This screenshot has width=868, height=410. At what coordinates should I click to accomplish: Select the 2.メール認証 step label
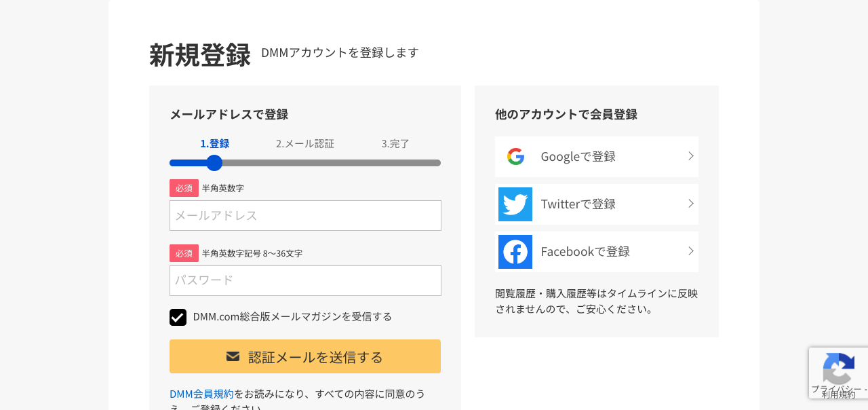(x=304, y=143)
